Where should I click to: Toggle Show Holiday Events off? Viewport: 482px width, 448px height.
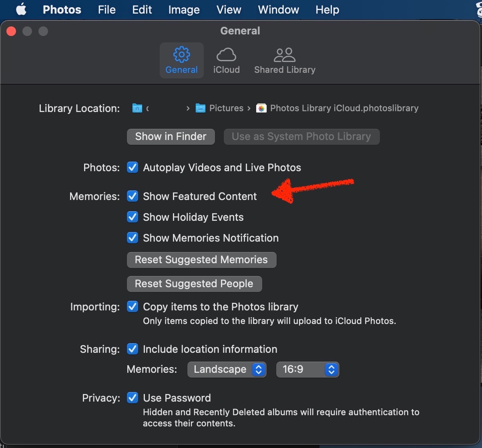(133, 217)
